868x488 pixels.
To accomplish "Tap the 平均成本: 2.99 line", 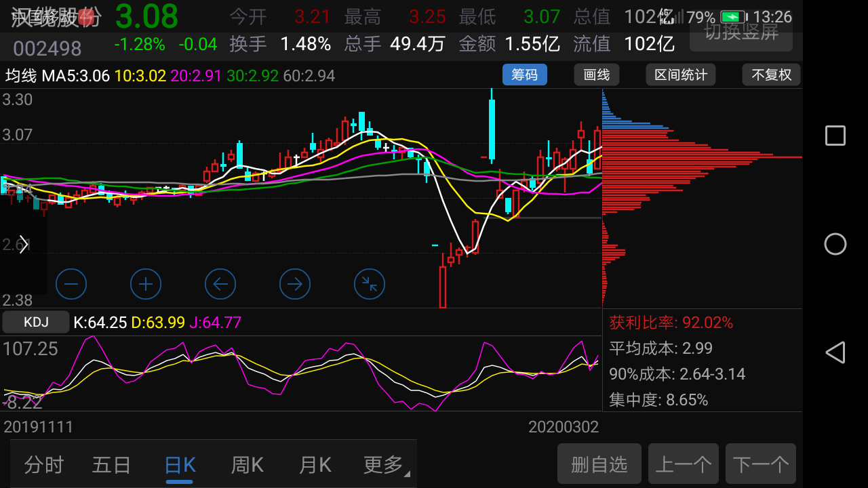I will point(661,348).
